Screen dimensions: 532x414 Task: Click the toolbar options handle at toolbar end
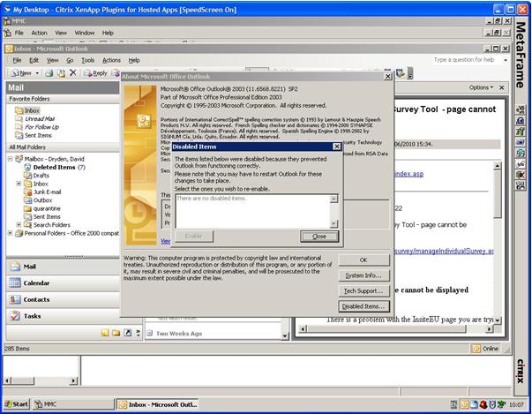pyautogui.click(x=410, y=73)
